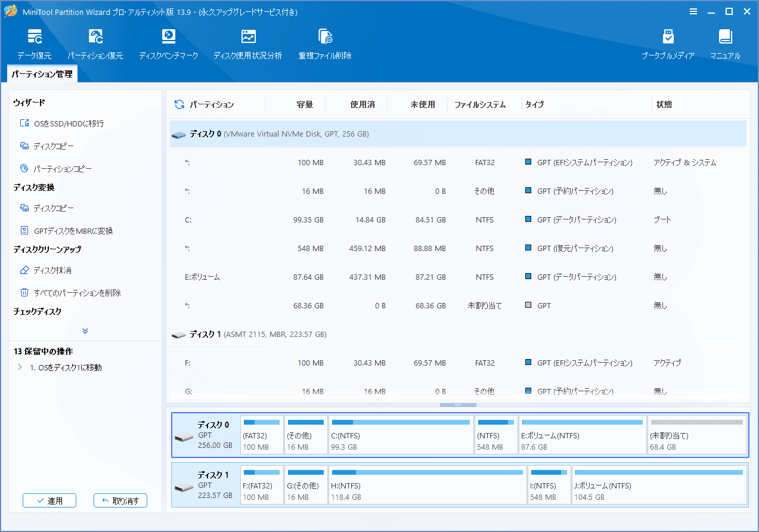The image size is (759, 532).
Task: Launch パーティション復元 from toolbar
Action: coord(95,44)
